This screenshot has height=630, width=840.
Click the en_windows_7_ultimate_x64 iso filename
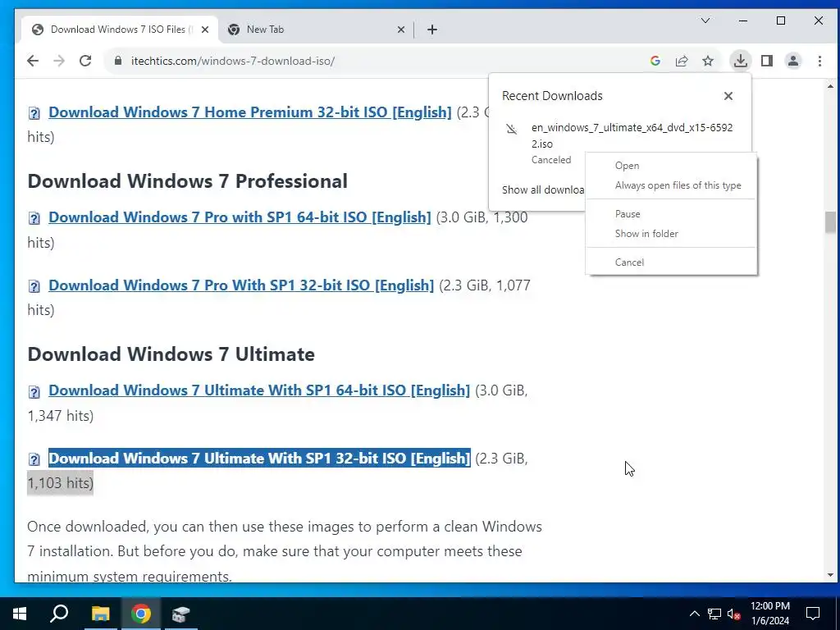632,135
